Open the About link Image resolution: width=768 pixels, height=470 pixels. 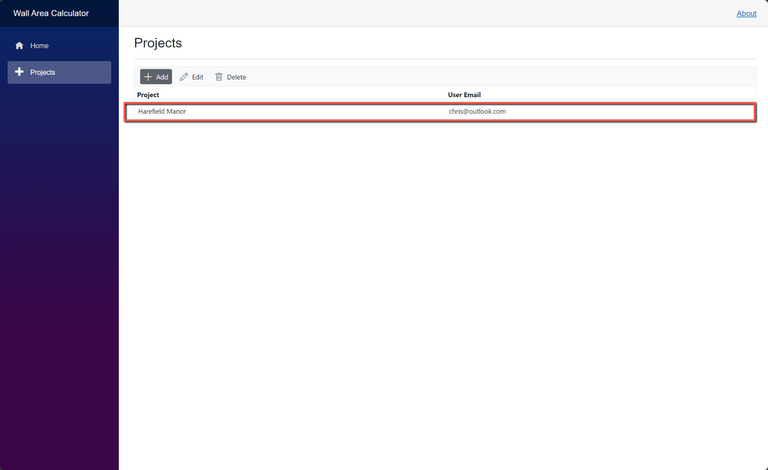click(746, 14)
